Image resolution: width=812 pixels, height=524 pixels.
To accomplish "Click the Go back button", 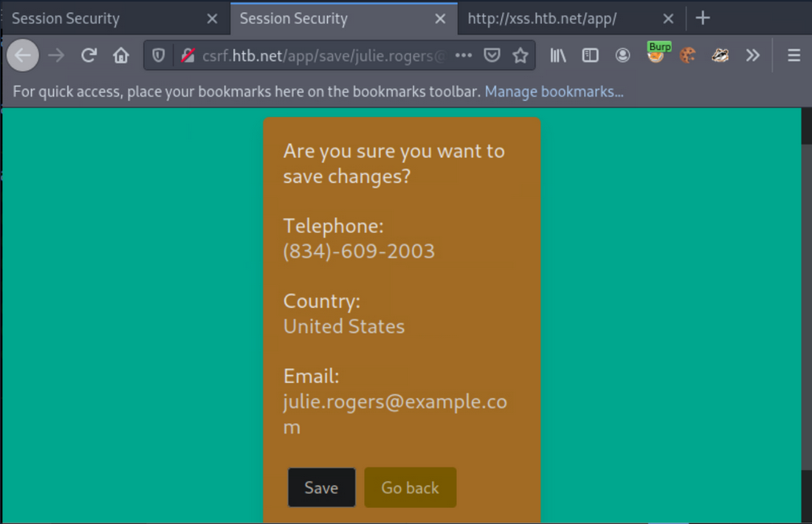I will coord(410,488).
